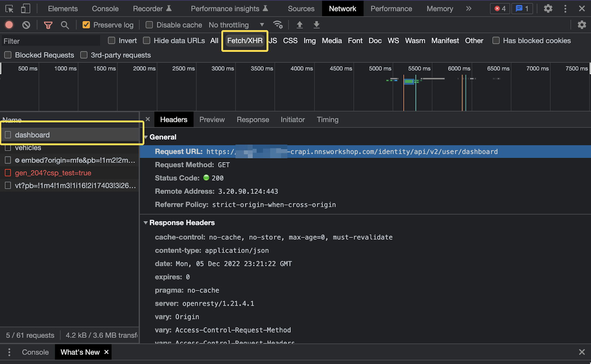Collapse the Response Headers section

(146, 223)
